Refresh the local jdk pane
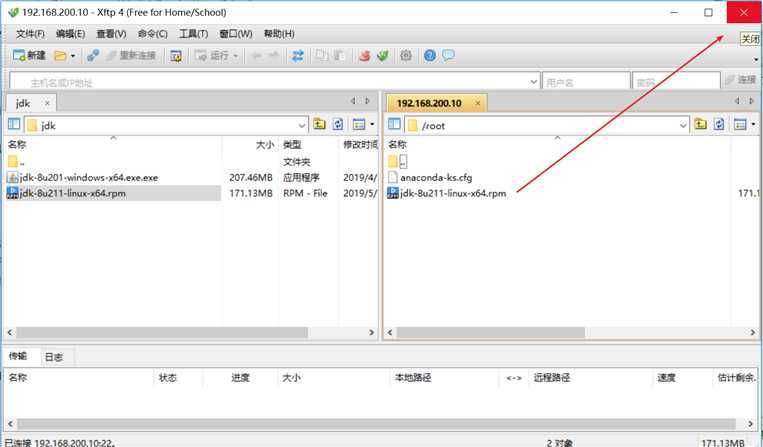The width and height of the screenshot is (763, 447). pos(338,125)
